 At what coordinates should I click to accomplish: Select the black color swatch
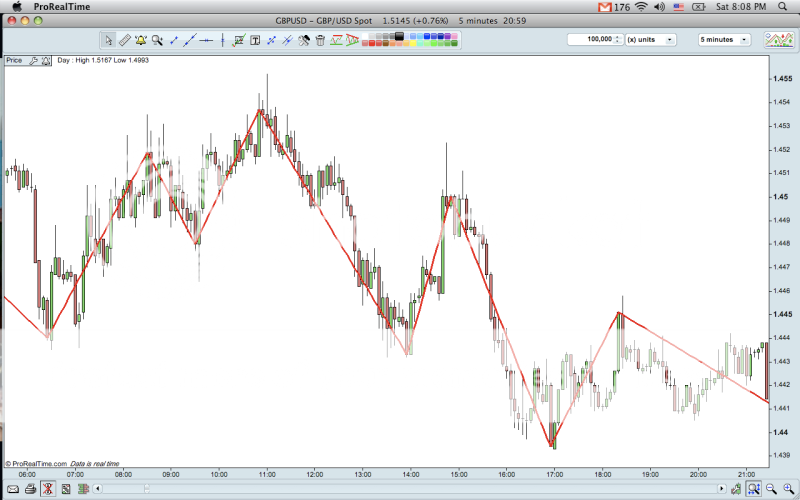coord(399,36)
